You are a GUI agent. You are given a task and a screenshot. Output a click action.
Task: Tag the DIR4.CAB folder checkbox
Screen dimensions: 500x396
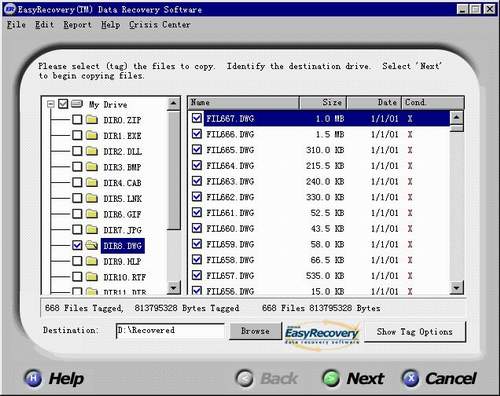point(77,182)
